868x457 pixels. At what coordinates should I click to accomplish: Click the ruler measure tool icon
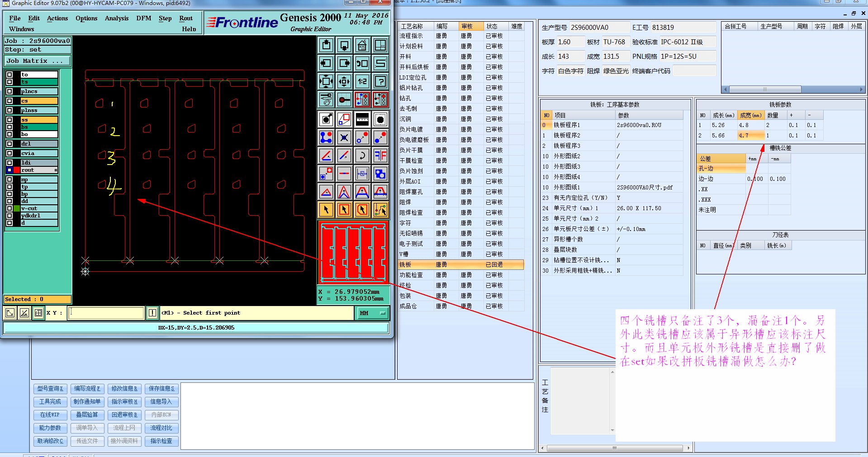pos(362,119)
